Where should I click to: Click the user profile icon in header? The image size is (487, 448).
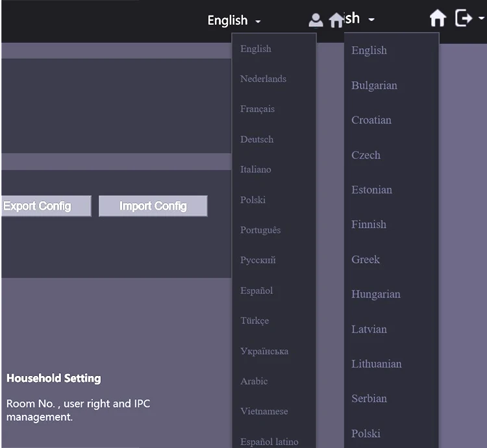(x=316, y=20)
